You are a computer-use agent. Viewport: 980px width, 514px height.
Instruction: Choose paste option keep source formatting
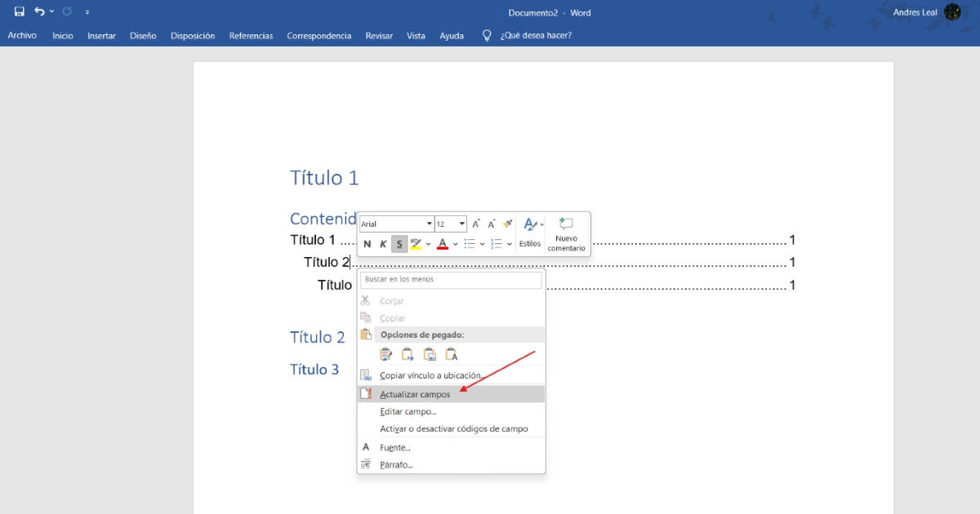tap(386, 354)
